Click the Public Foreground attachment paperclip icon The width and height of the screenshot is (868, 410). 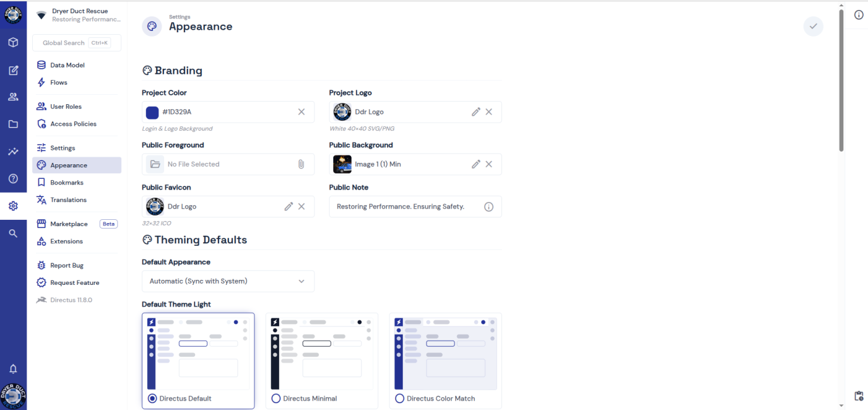tap(301, 164)
